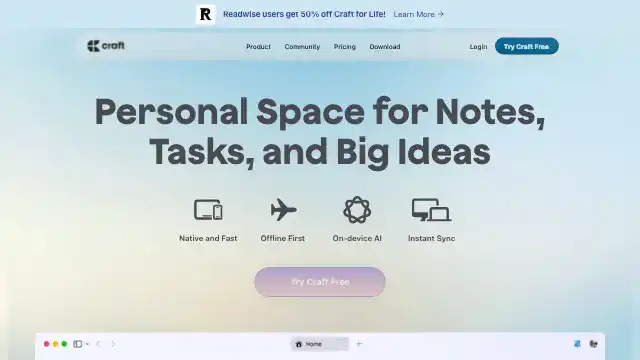The width and height of the screenshot is (640, 360).
Task: Click the yellow minimize window dot
Action: (56, 344)
